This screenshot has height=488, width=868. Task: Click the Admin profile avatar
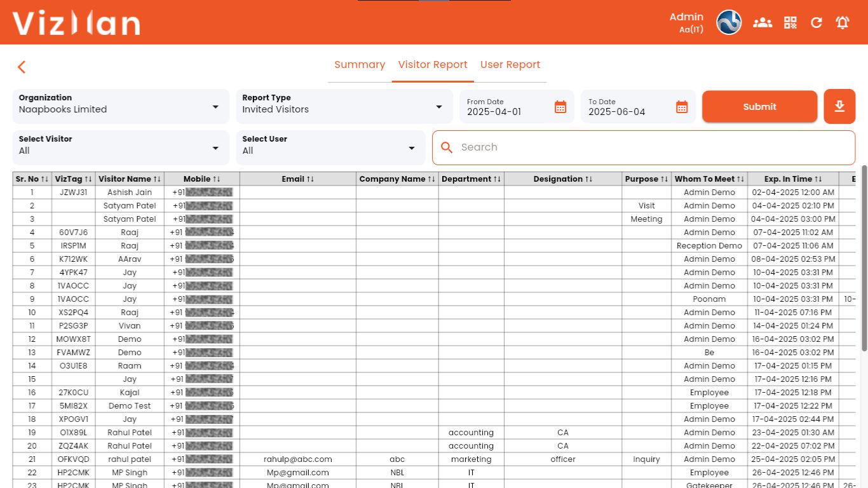click(x=729, y=23)
